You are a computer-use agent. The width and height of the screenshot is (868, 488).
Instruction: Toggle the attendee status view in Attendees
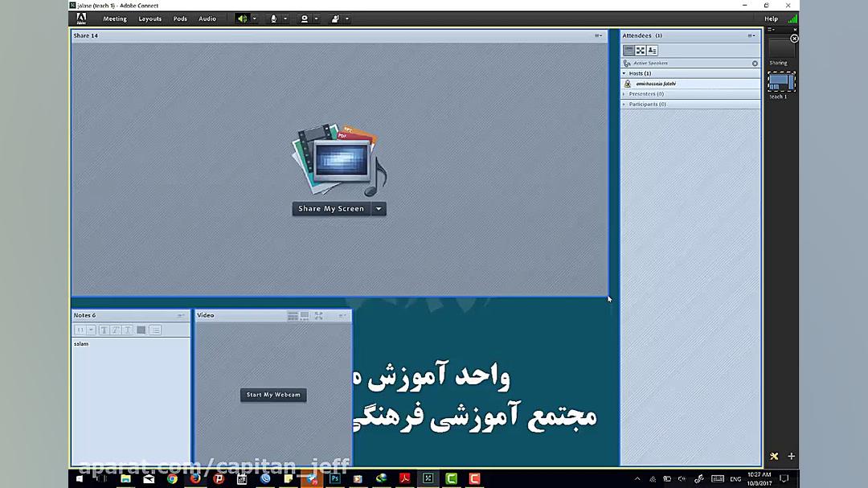650,50
